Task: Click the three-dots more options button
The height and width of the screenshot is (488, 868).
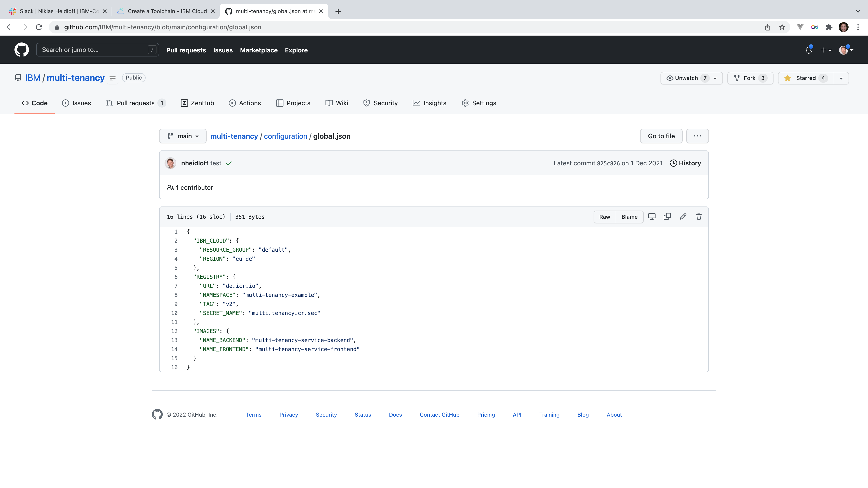Action: [697, 136]
